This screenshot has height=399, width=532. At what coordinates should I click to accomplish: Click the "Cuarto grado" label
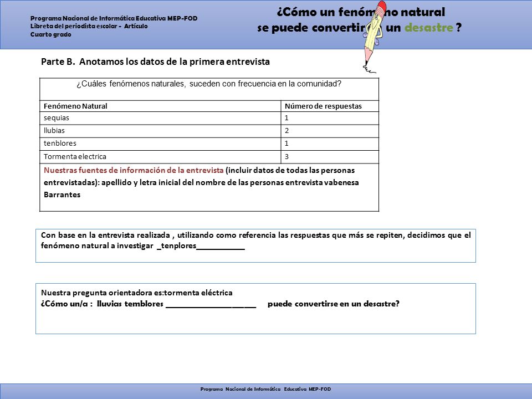tap(51, 34)
